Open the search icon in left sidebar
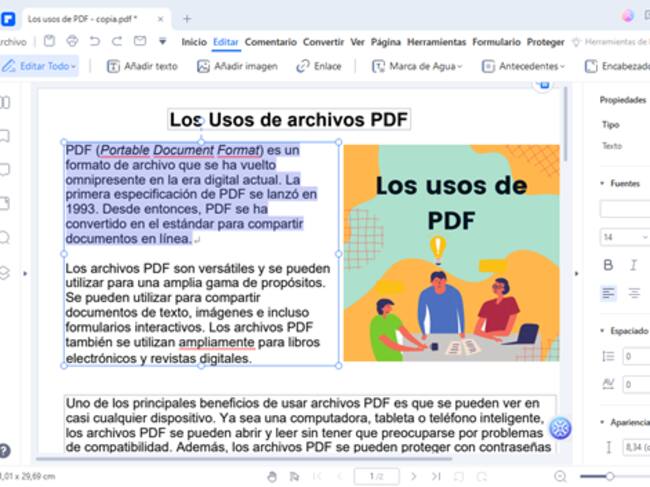The image size is (650, 487). point(6,237)
